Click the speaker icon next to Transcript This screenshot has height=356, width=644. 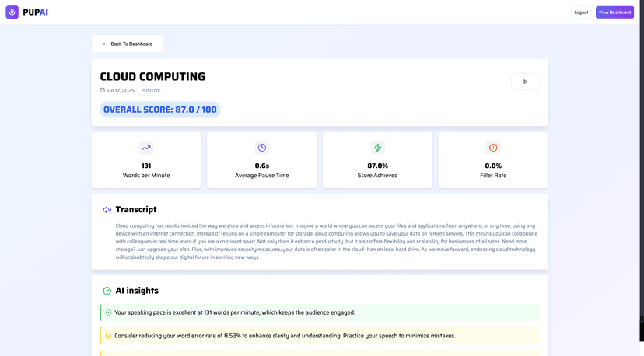point(107,210)
